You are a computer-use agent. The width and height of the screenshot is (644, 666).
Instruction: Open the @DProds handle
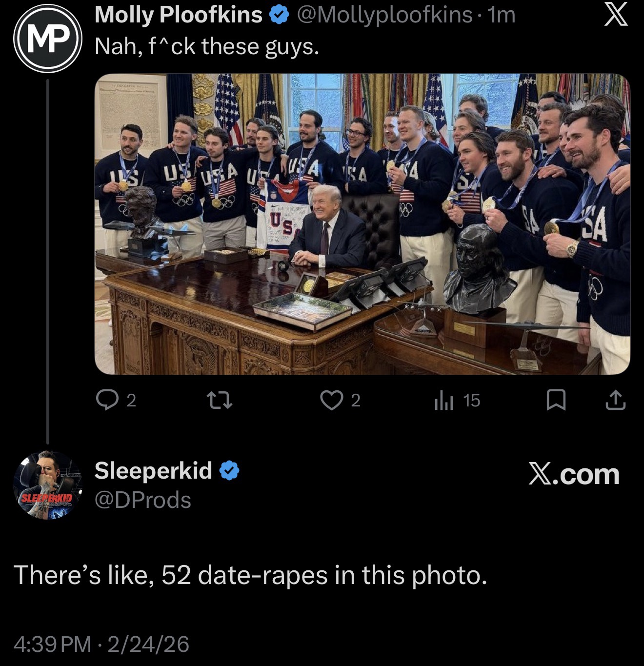(x=142, y=500)
